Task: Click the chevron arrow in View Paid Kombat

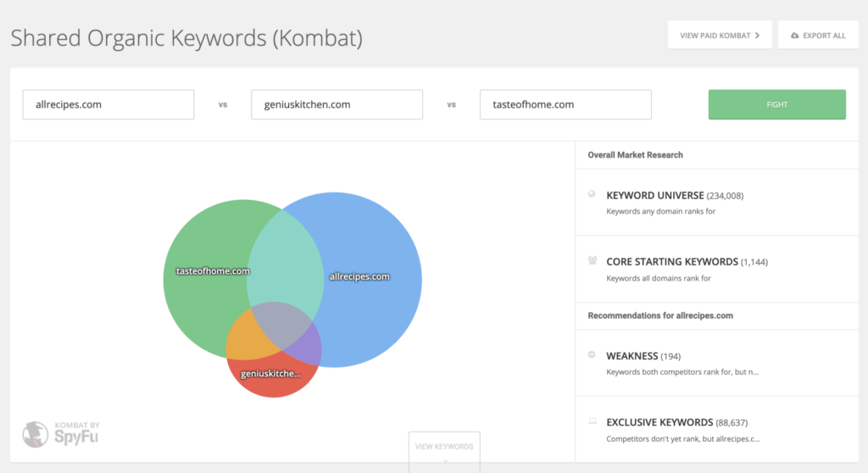Action: (x=757, y=36)
